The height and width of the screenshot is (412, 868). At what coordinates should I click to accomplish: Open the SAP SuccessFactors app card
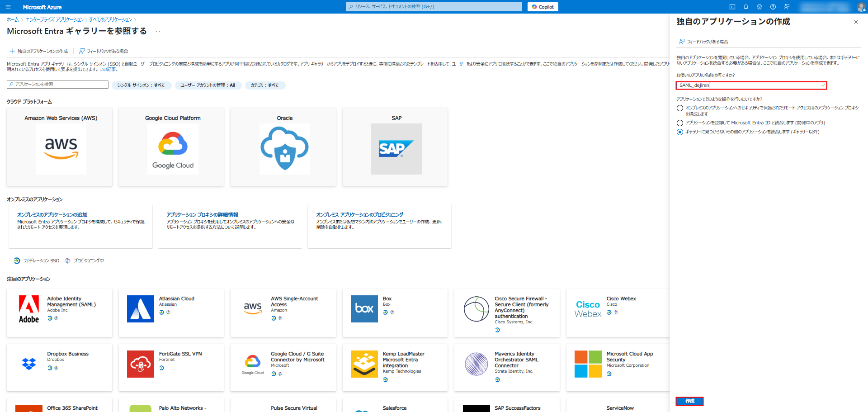(507, 405)
